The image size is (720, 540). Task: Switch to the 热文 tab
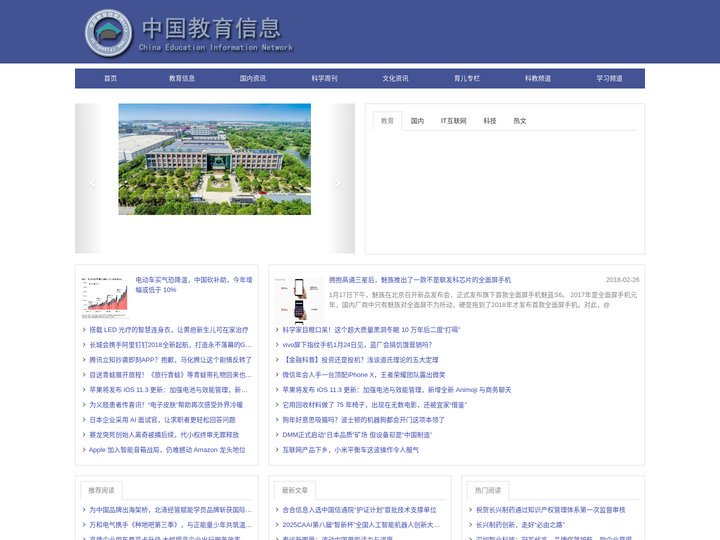click(x=520, y=121)
